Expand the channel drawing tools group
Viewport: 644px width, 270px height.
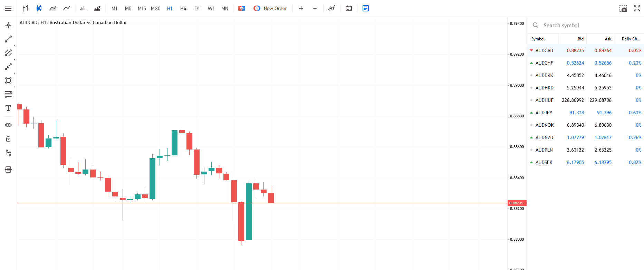click(x=8, y=53)
